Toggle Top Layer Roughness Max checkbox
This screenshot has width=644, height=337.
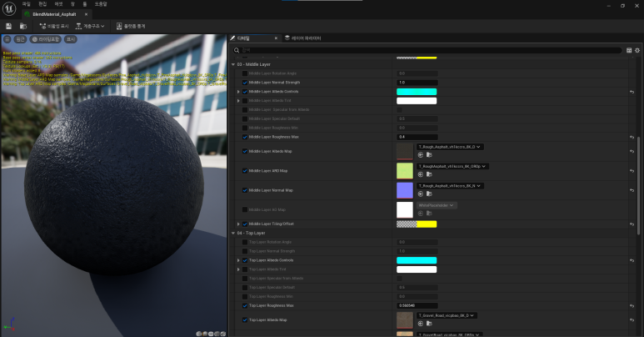[x=245, y=306]
